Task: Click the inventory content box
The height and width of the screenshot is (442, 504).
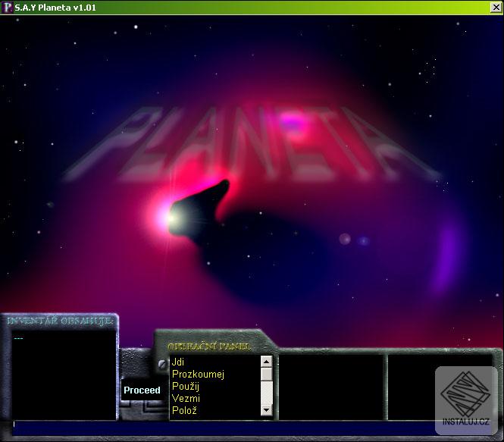Action: click(64, 375)
